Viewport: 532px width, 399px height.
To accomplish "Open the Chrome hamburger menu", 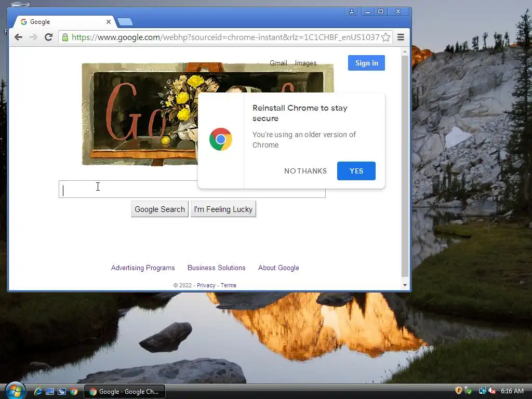I will (x=401, y=37).
